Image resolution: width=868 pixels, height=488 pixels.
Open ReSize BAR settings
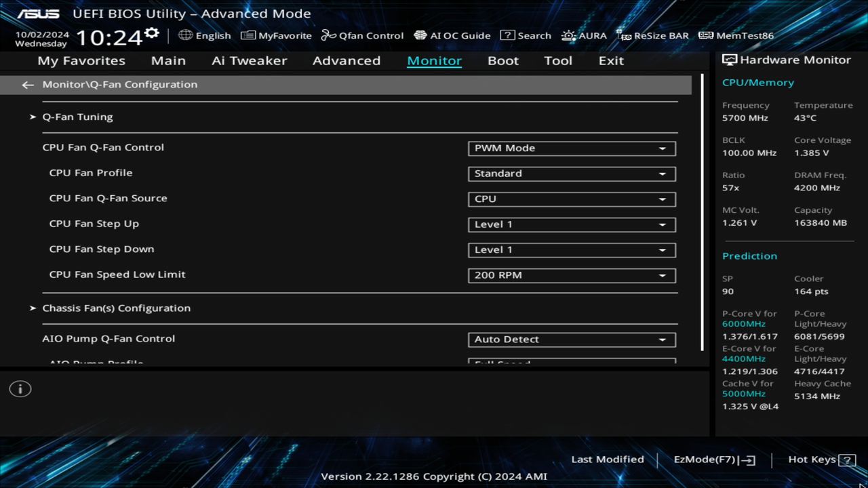pos(652,35)
